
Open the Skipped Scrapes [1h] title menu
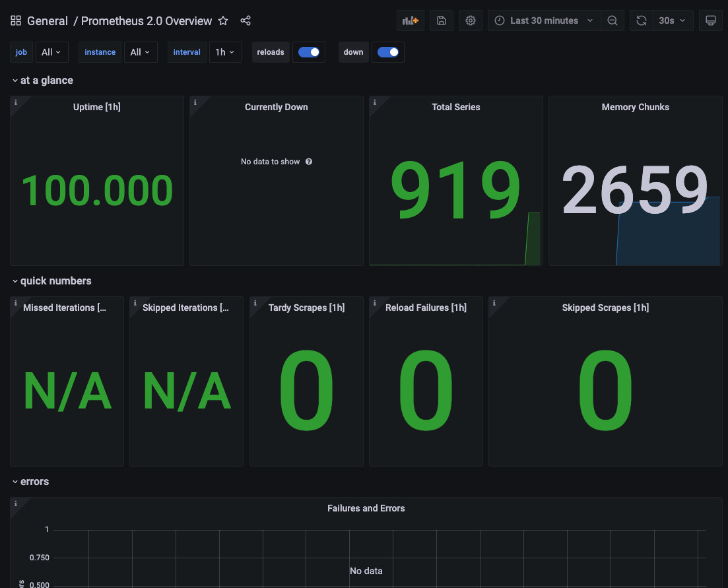click(x=605, y=308)
